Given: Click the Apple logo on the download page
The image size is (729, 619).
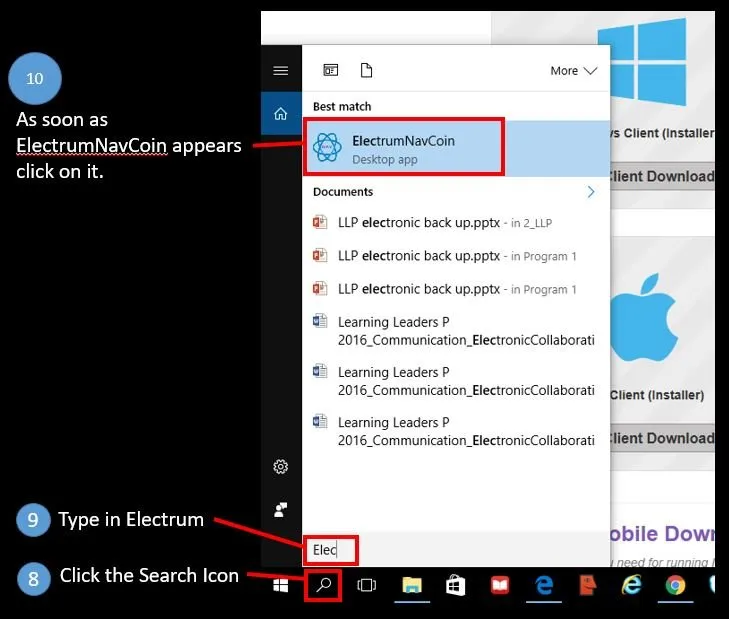Looking at the screenshot, I should (644, 317).
